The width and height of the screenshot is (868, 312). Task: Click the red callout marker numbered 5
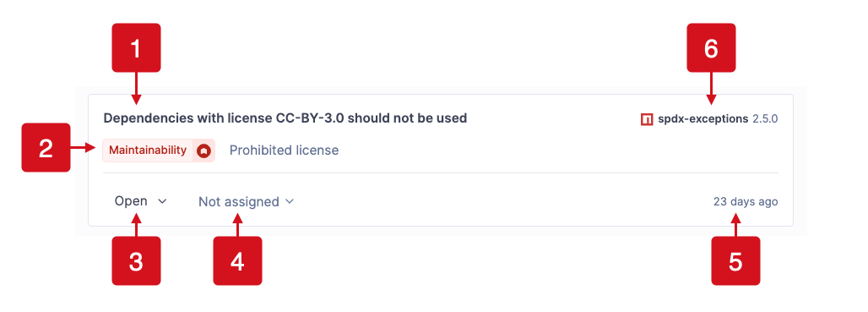(x=735, y=261)
